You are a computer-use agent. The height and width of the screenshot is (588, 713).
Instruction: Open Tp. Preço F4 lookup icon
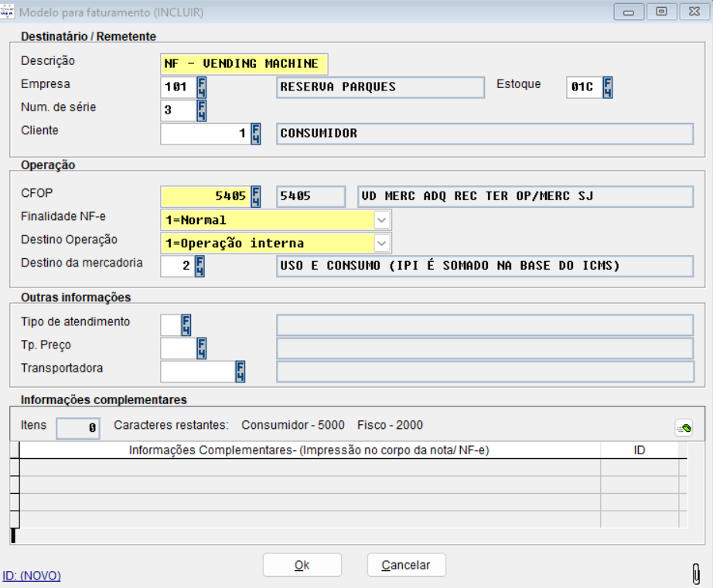click(x=202, y=348)
